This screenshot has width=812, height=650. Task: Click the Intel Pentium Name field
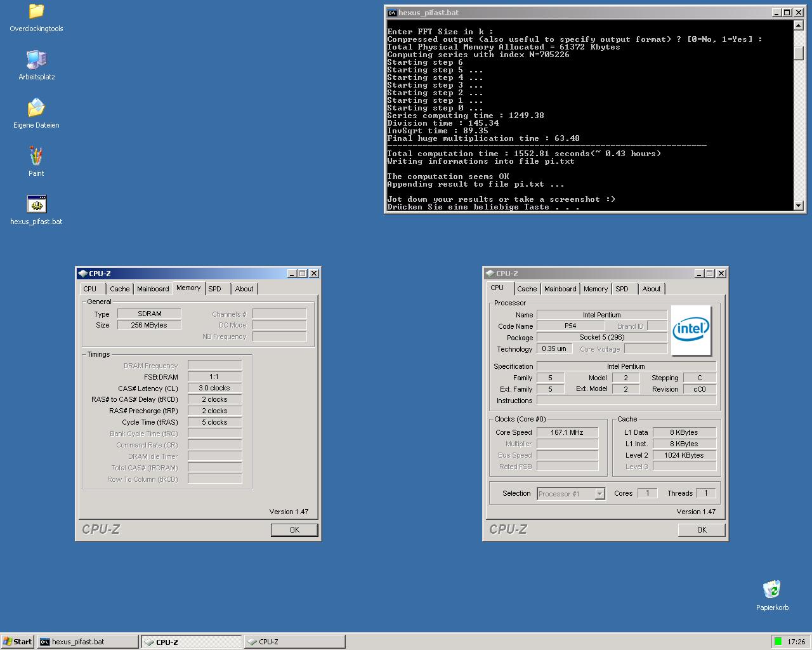[602, 315]
